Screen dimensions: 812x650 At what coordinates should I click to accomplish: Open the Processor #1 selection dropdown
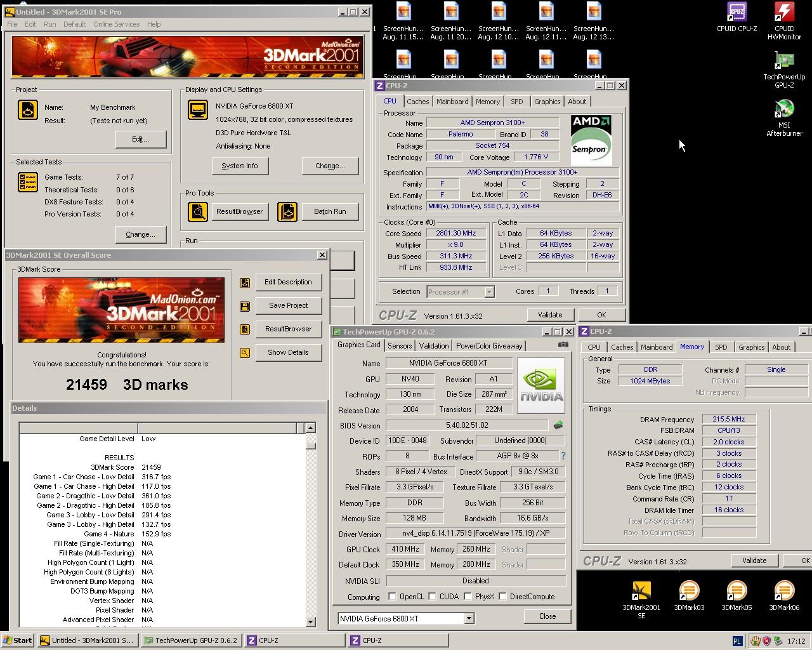tap(489, 292)
